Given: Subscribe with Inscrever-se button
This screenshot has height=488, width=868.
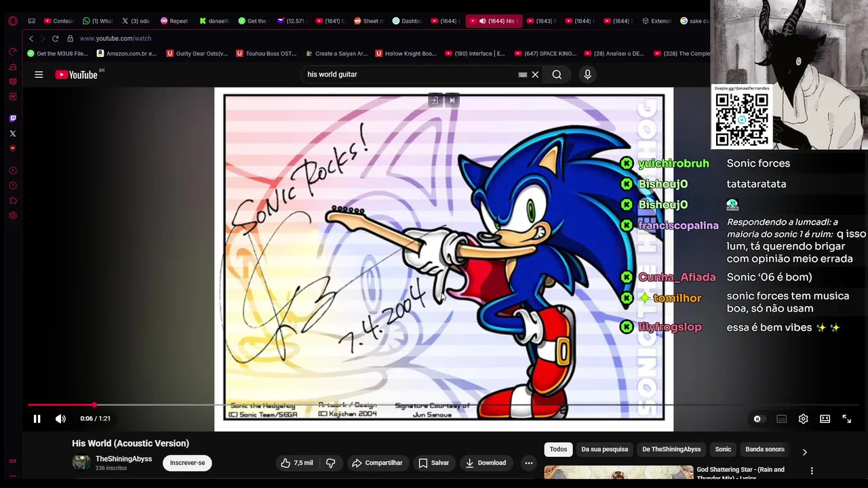Looking at the screenshot, I should [x=187, y=463].
